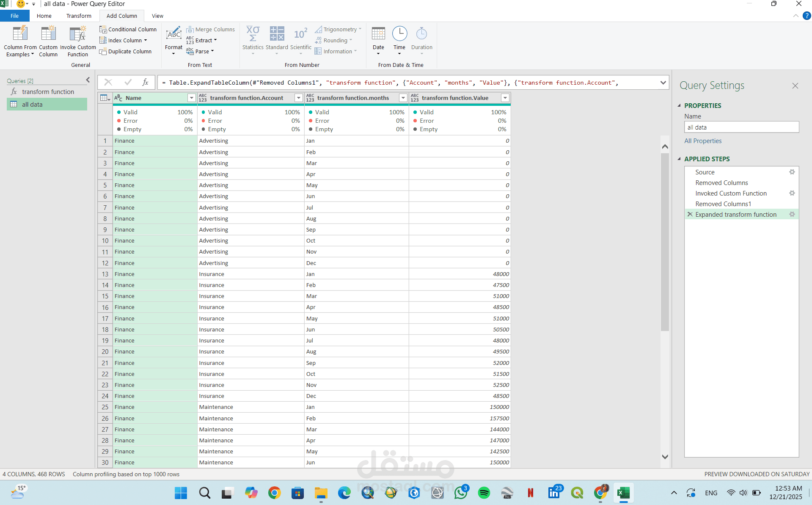This screenshot has width=812, height=505.
Task: Open Scientific number operations
Action: pos(301,41)
